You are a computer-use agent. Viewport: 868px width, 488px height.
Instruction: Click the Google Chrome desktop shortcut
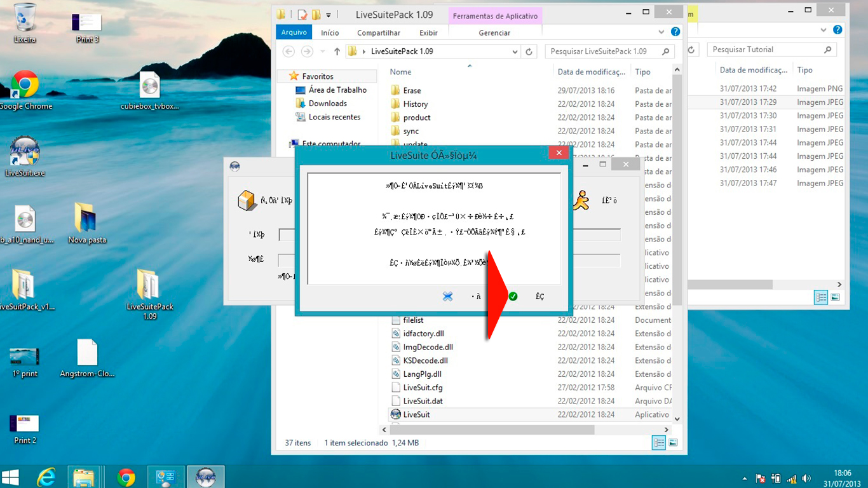[25, 90]
